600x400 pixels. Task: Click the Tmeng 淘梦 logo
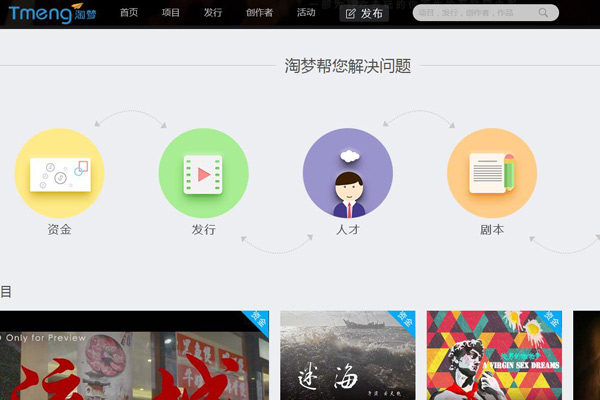tap(52, 13)
